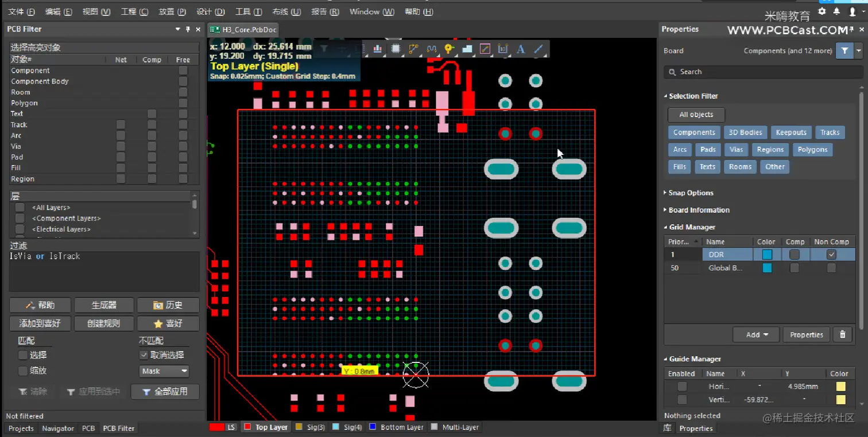Tick the <All Layers> checkbox

point(20,208)
